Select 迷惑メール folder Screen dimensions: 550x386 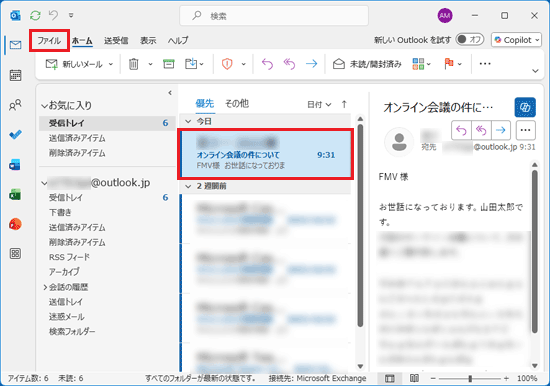pos(66,317)
